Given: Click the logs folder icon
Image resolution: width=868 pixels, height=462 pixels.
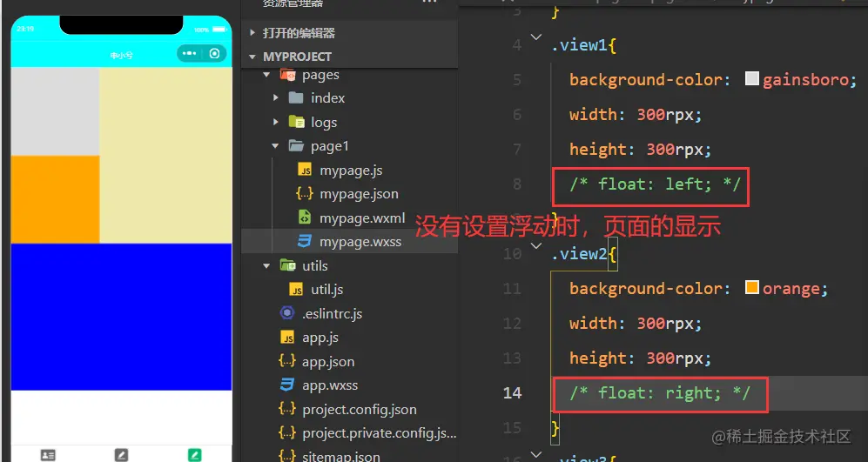Looking at the screenshot, I should pos(296,122).
